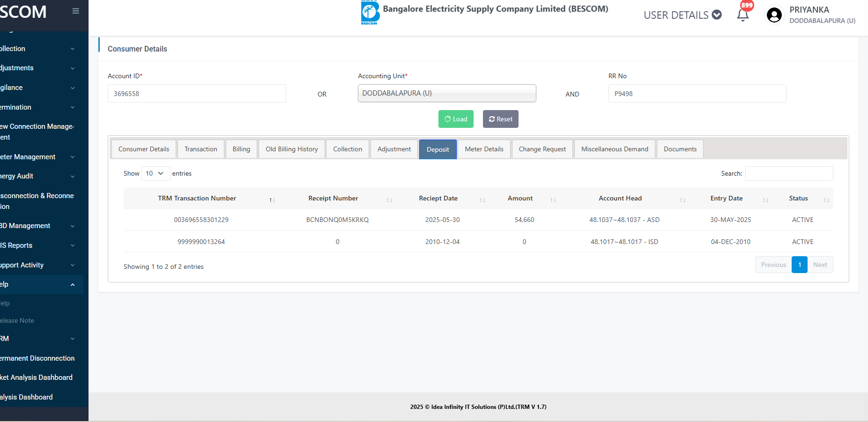This screenshot has height=422, width=868.
Task: Click entry date 30-MAY-2025 cell
Action: 731,220
